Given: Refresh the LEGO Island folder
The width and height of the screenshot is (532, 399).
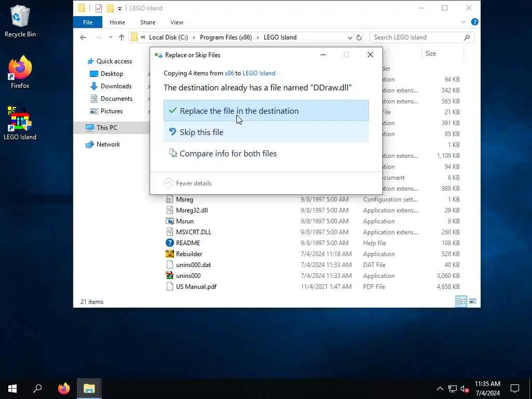Looking at the screenshot, I should (359, 37).
